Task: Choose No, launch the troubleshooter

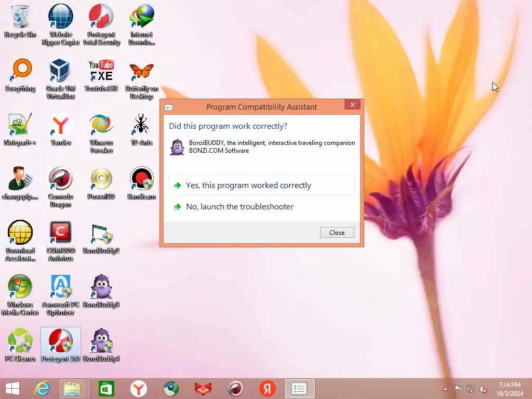Action: pos(262,207)
